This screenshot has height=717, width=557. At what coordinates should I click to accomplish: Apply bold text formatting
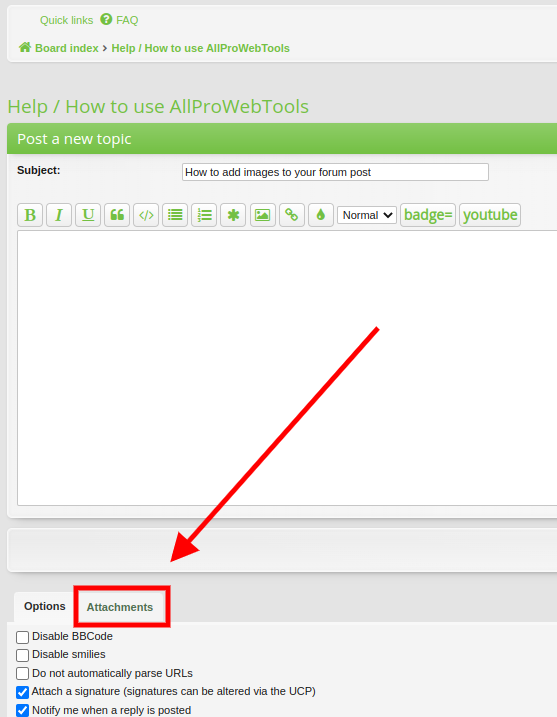coord(30,215)
